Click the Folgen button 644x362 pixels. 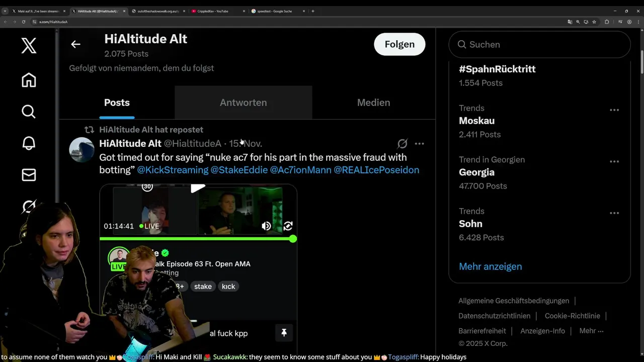pos(399,44)
